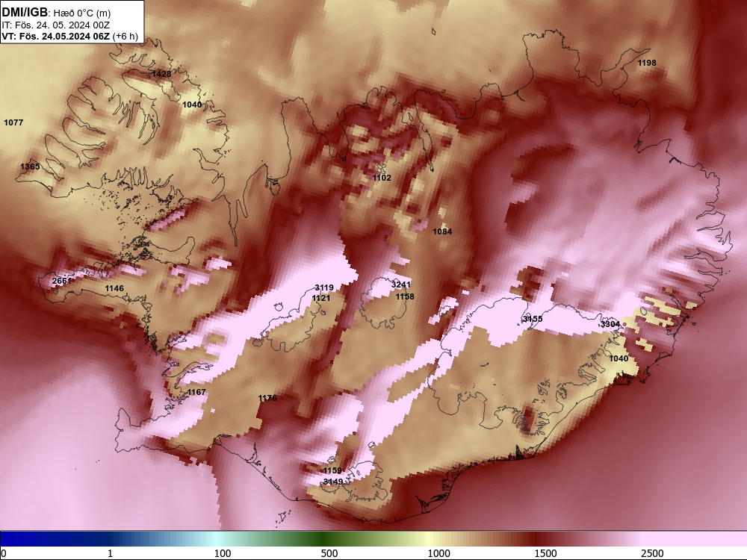Screen dimensions: 747x560
Task: Click the 100 tick on the color scale
Action: [223, 553]
